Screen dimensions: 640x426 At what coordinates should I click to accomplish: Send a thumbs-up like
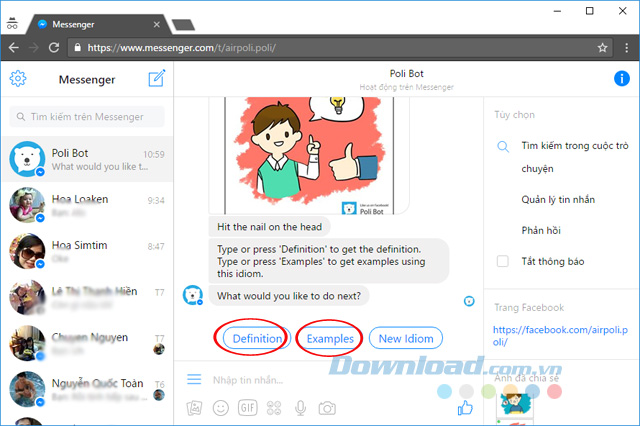pyautogui.click(x=464, y=407)
